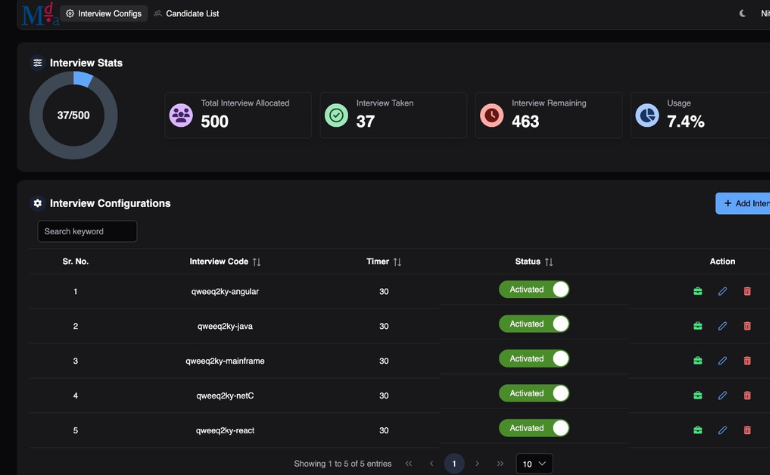Screen dimensions: 770x475
Task: Click the edit pencil for qweeq2ky-java
Action: click(x=723, y=326)
